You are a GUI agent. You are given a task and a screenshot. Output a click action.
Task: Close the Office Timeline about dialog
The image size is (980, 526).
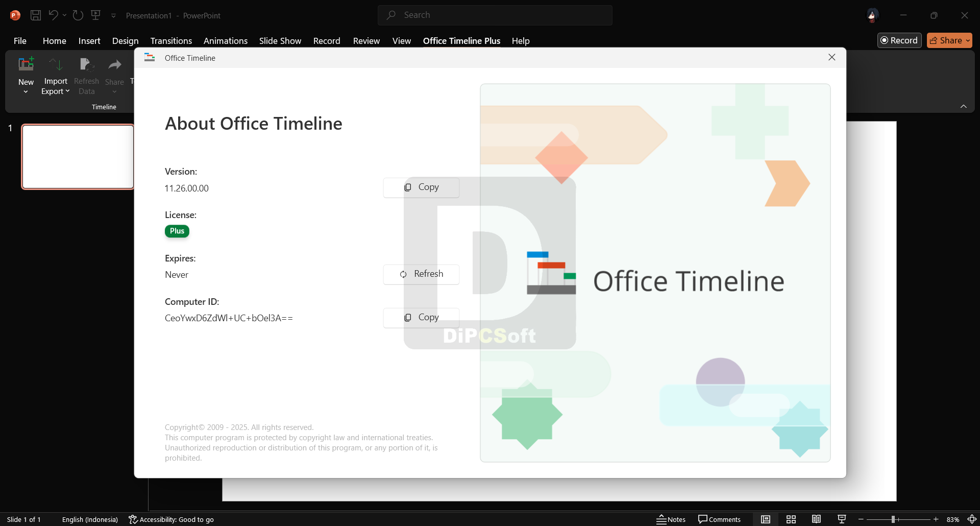pos(831,57)
